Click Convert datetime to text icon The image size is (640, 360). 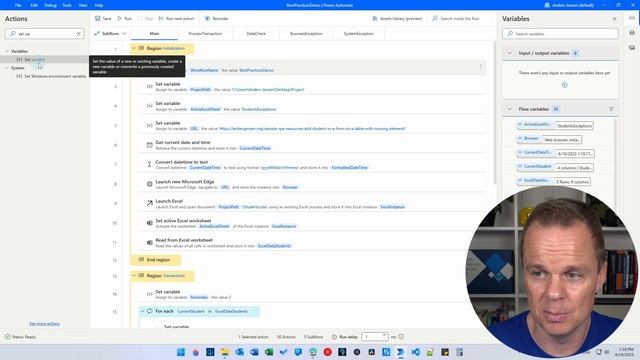point(149,164)
